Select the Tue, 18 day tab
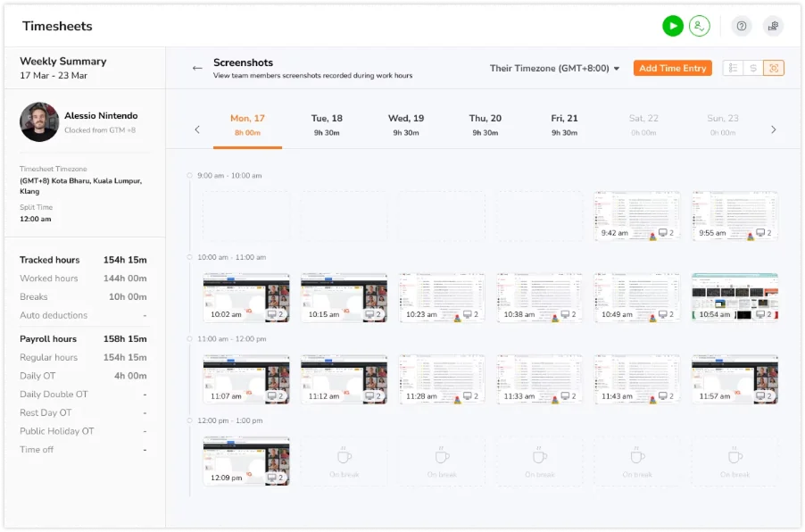805x532 pixels. click(x=327, y=124)
